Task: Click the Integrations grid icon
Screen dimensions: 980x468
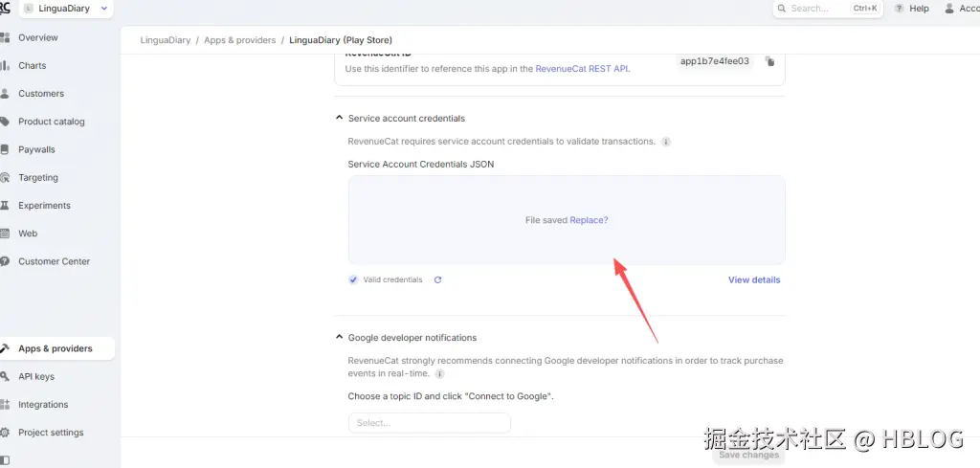Action: tap(5, 405)
